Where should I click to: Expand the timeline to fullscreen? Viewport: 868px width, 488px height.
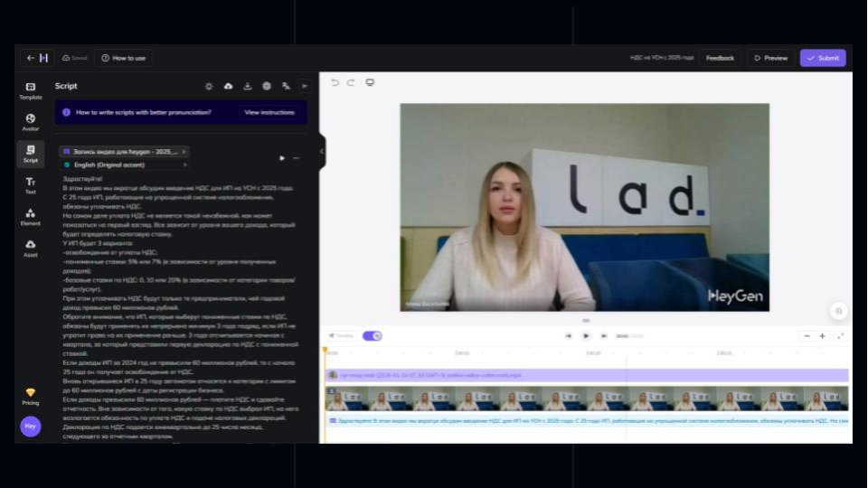click(x=840, y=336)
